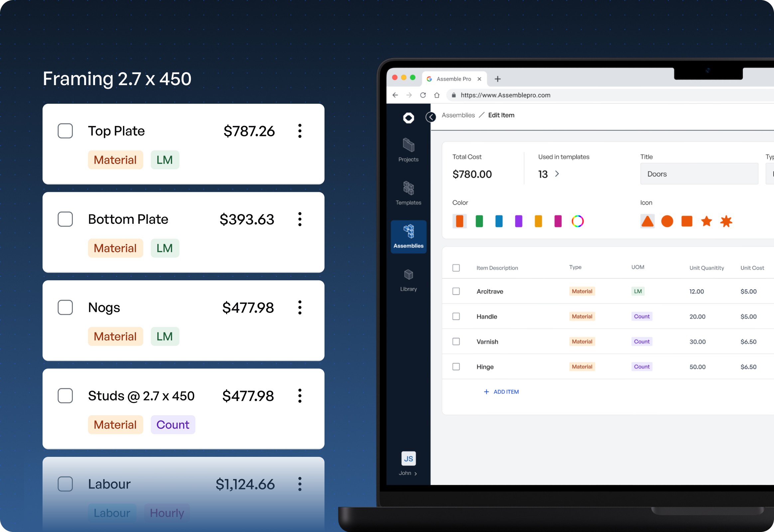Choose the purple color swatch
This screenshot has height=532, width=774.
(x=518, y=221)
